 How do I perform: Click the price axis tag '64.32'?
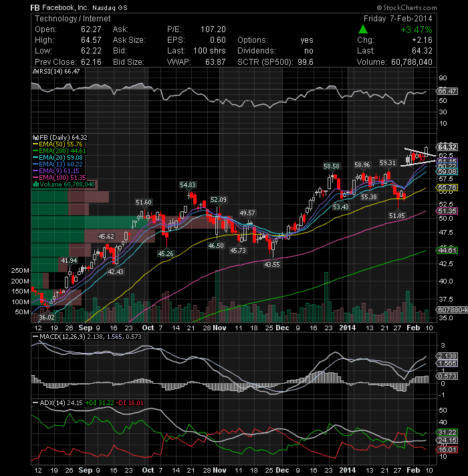point(447,147)
